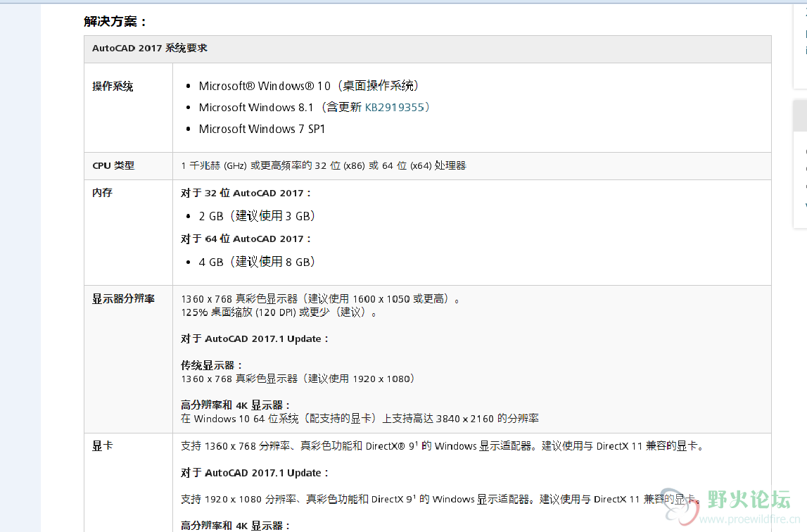Click the 内存 row label
807x532 pixels.
coord(103,193)
